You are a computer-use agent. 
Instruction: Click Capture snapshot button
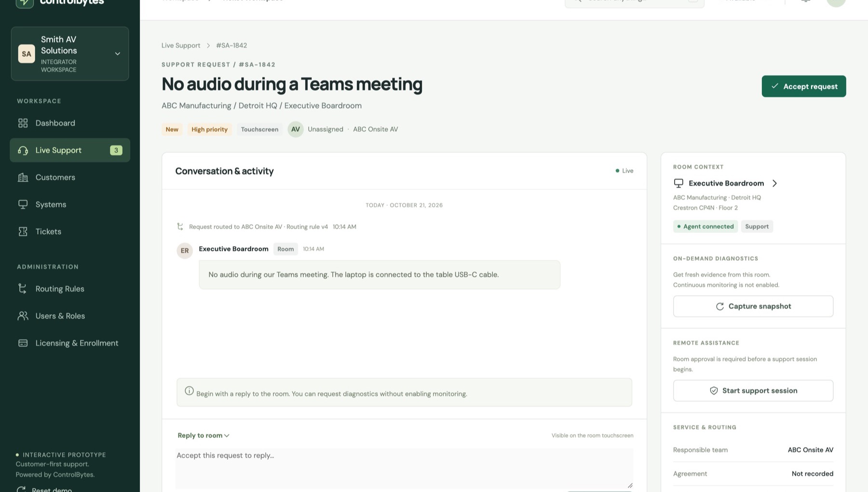pyautogui.click(x=753, y=306)
